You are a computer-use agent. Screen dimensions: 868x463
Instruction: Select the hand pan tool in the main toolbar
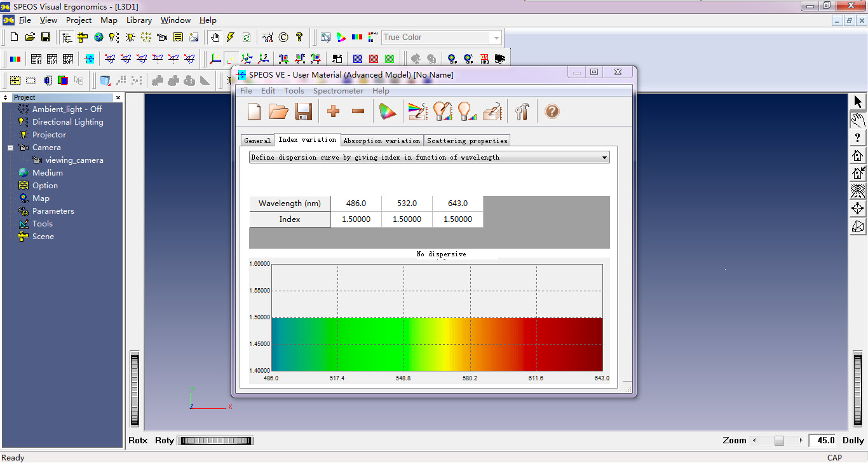click(215, 38)
